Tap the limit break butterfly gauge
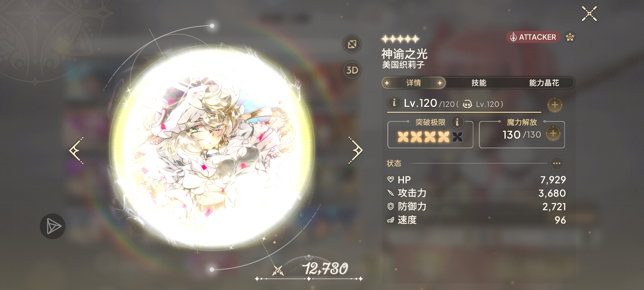Viewport: 644px width, 290px height. [x=430, y=137]
